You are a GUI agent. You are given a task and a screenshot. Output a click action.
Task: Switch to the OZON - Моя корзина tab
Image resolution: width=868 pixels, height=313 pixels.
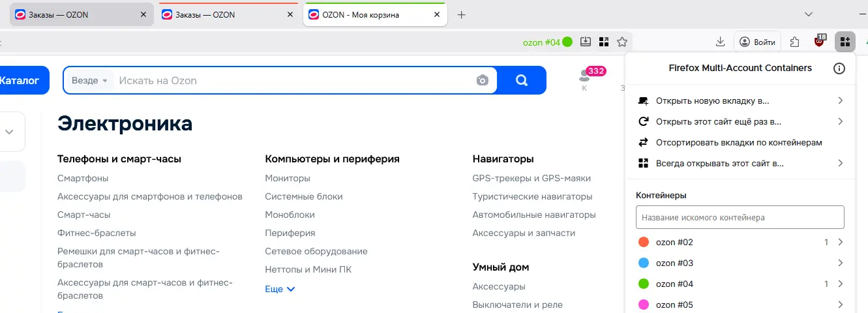click(x=375, y=14)
